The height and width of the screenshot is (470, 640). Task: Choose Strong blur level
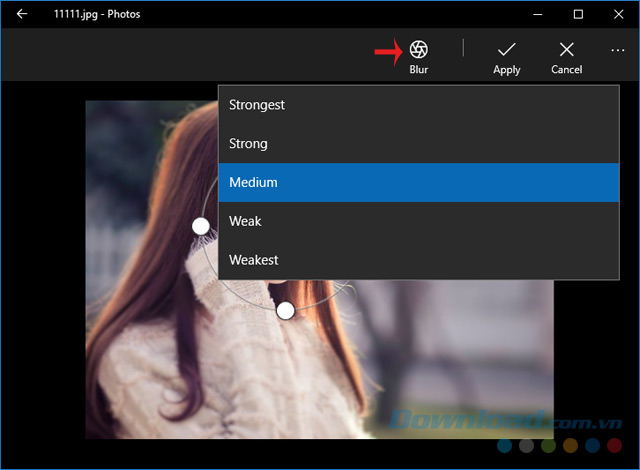[x=419, y=144]
